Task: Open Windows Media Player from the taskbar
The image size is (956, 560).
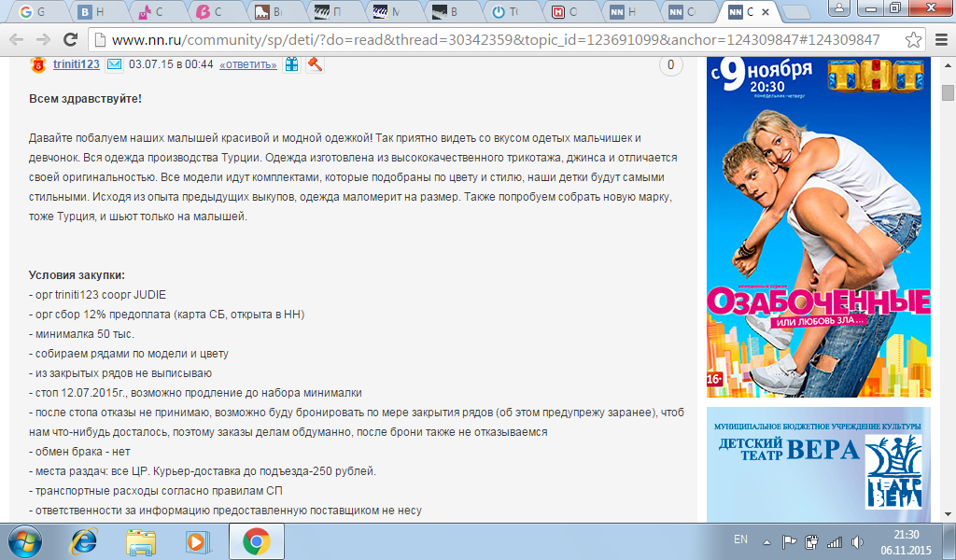Action: pyautogui.click(x=198, y=541)
